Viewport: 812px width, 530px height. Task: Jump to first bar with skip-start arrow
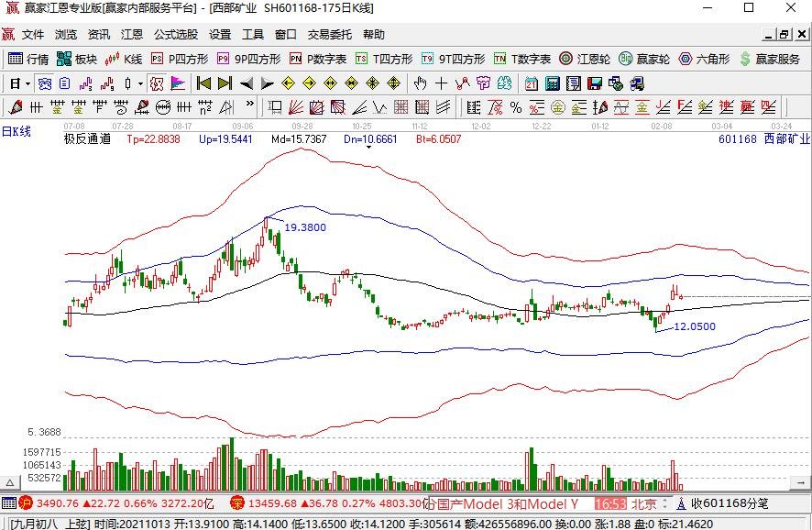204,83
